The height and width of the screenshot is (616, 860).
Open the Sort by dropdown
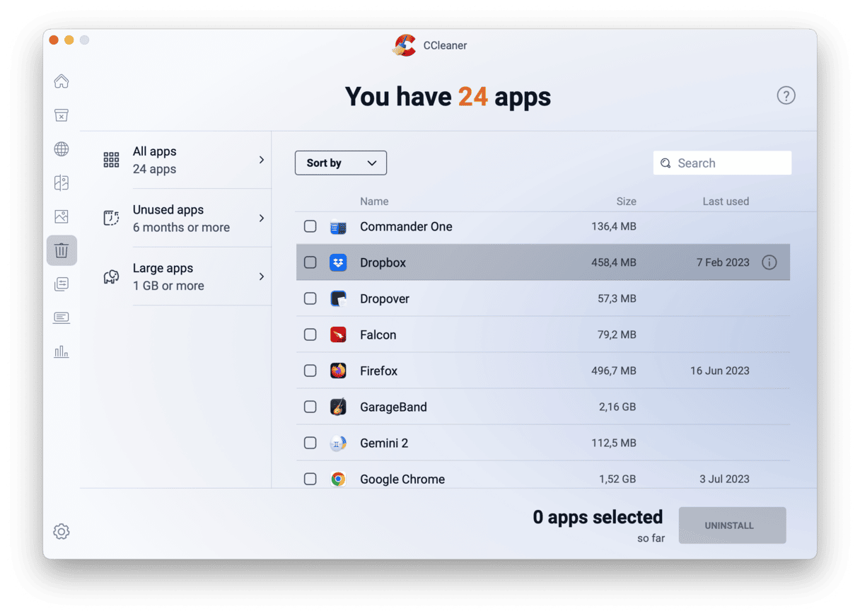[x=341, y=163]
